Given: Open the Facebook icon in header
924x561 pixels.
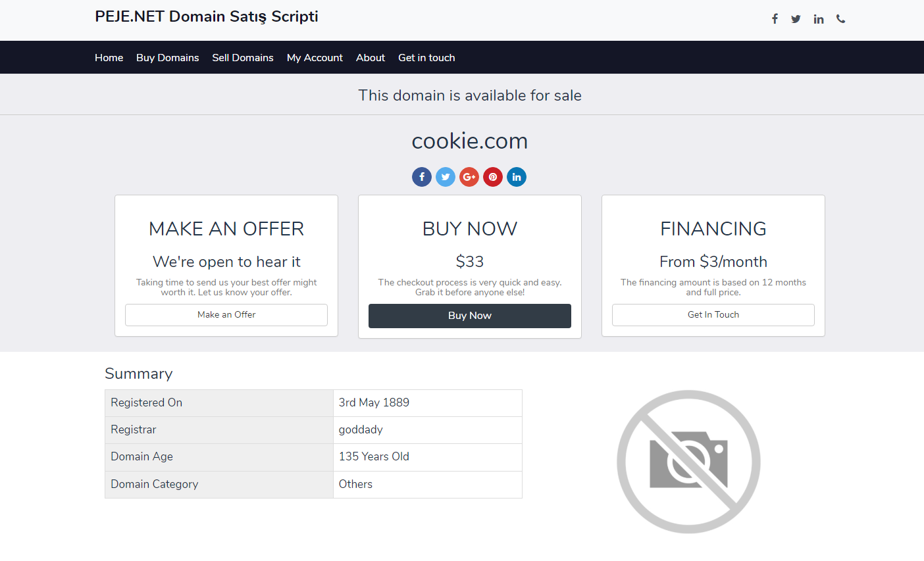Looking at the screenshot, I should [775, 19].
